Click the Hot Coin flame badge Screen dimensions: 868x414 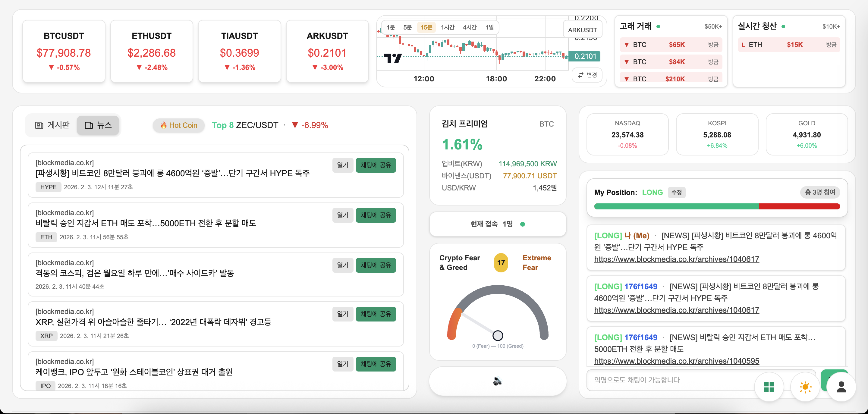click(x=179, y=125)
